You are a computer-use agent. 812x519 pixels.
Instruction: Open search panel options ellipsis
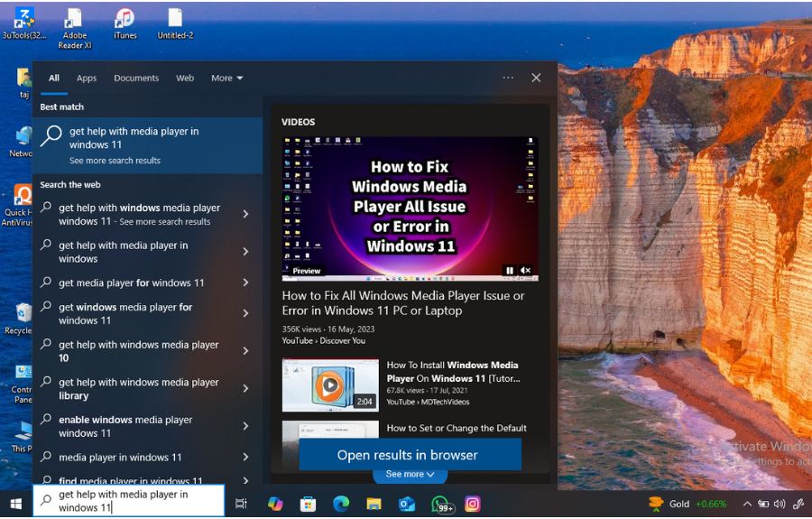(508, 78)
